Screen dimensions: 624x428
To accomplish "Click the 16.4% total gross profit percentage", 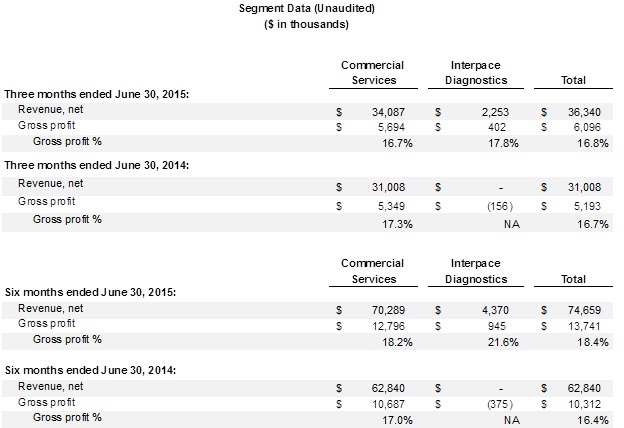I will 594,420.
